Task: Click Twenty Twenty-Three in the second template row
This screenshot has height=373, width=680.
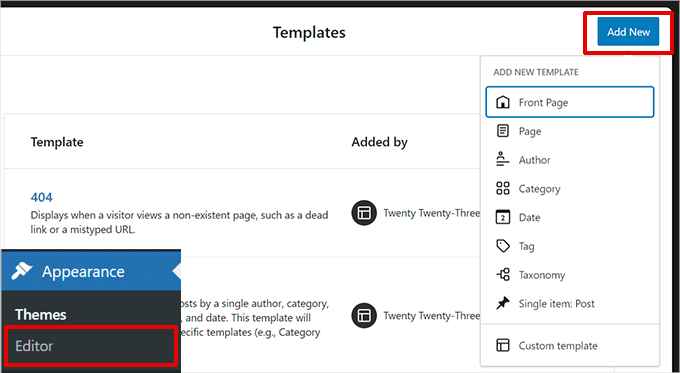Action: pos(432,315)
